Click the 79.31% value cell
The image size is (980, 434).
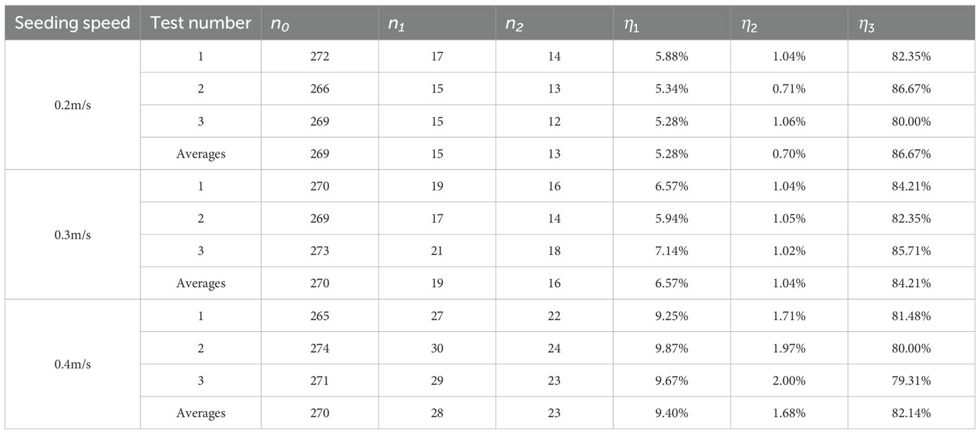(912, 380)
